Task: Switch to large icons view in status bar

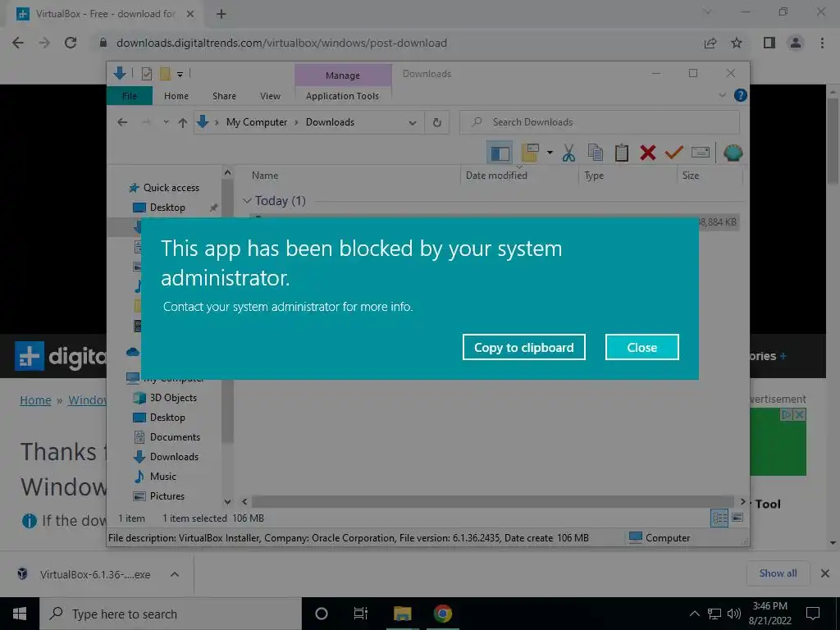Action: [x=737, y=518]
